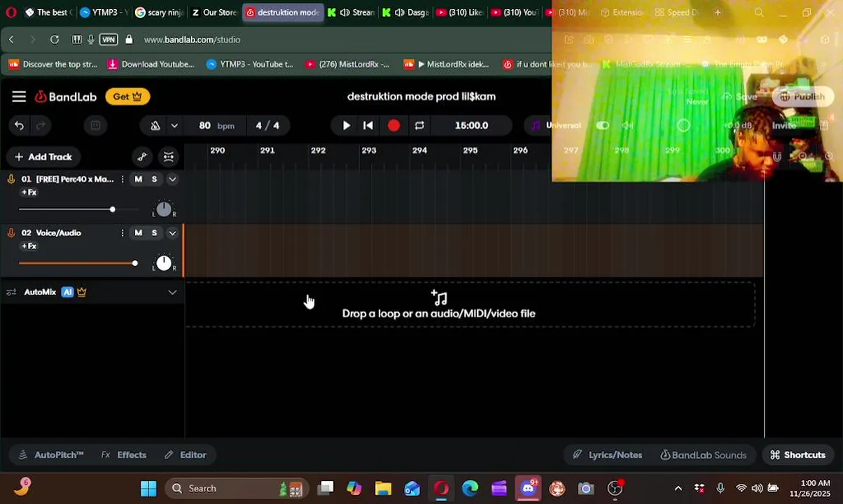Start playback with the Play button
The image size is (843, 504).
(346, 126)
